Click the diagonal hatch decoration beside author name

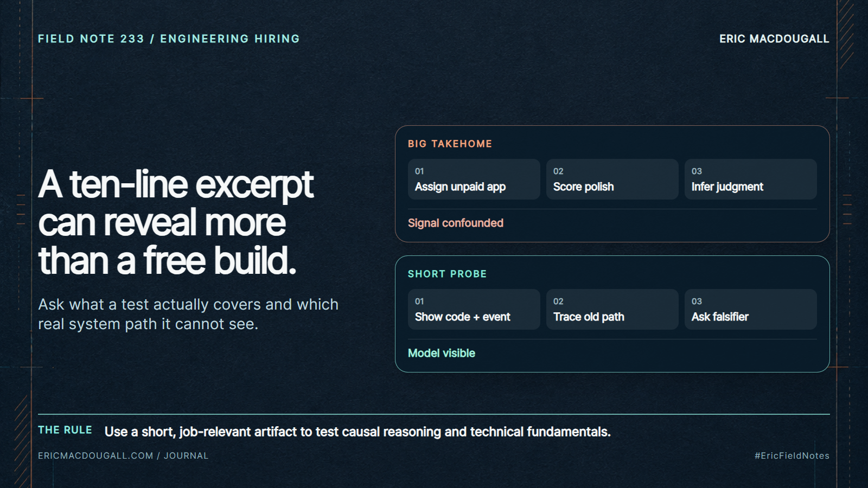[x=846, y=34]
